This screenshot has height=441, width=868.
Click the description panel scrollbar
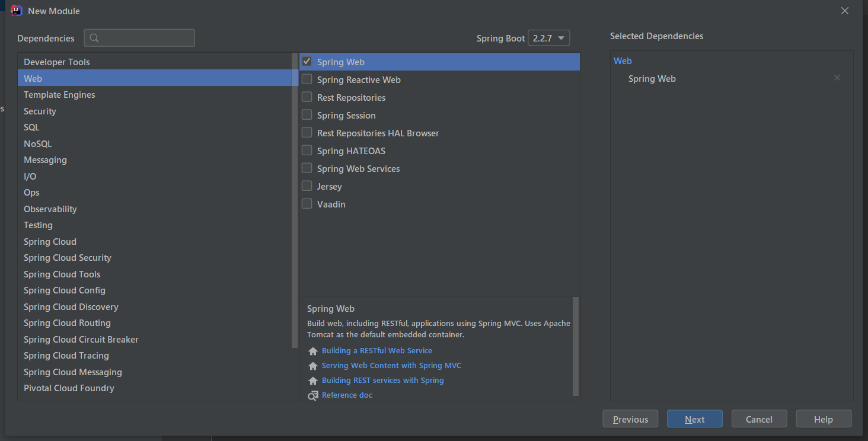point(576,346)
